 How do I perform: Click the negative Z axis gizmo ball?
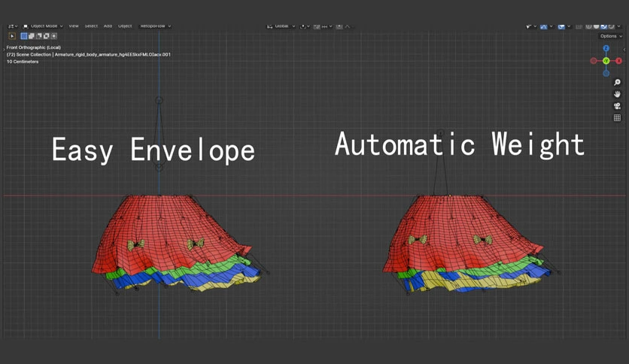[606, 74]
